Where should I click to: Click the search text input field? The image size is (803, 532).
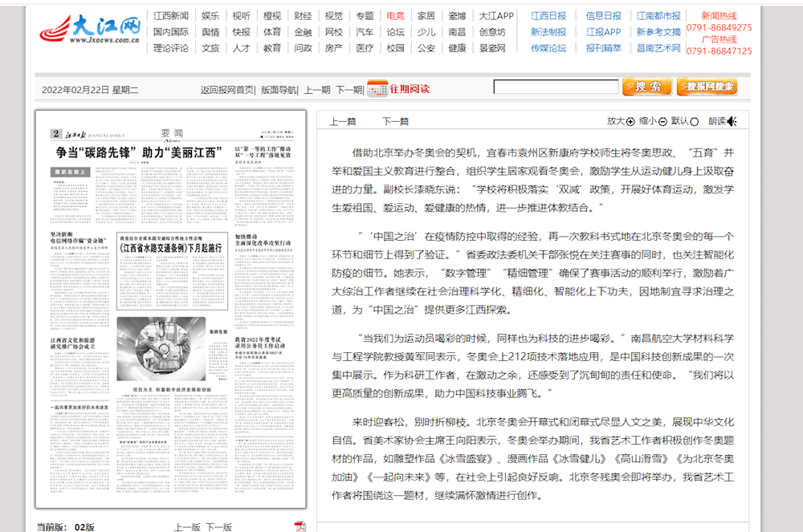pyautogui.click(x=556, y=87)
